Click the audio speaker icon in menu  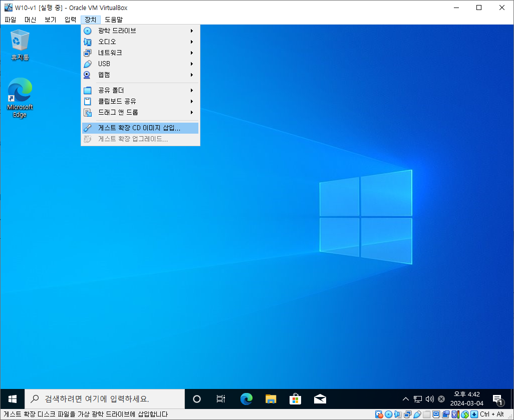(88, 42)
